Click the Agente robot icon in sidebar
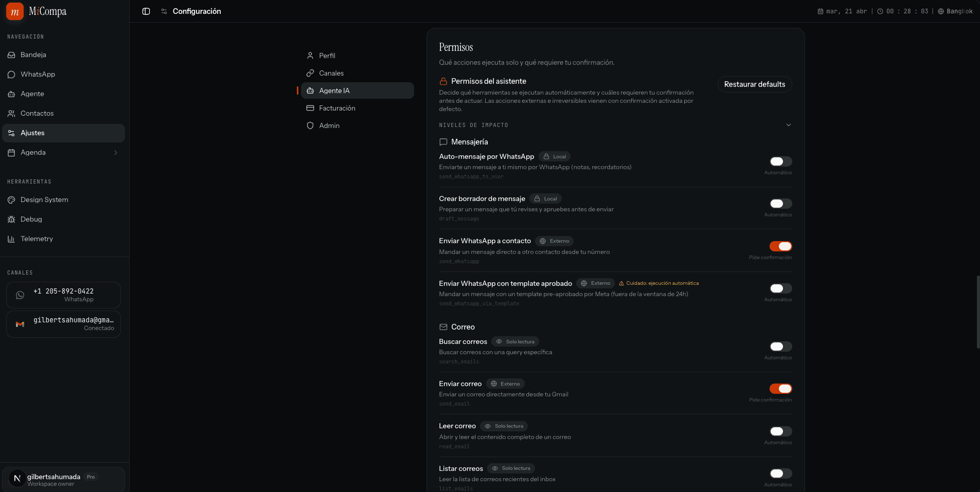Screen dimensions: 980x492 (11, 94)
